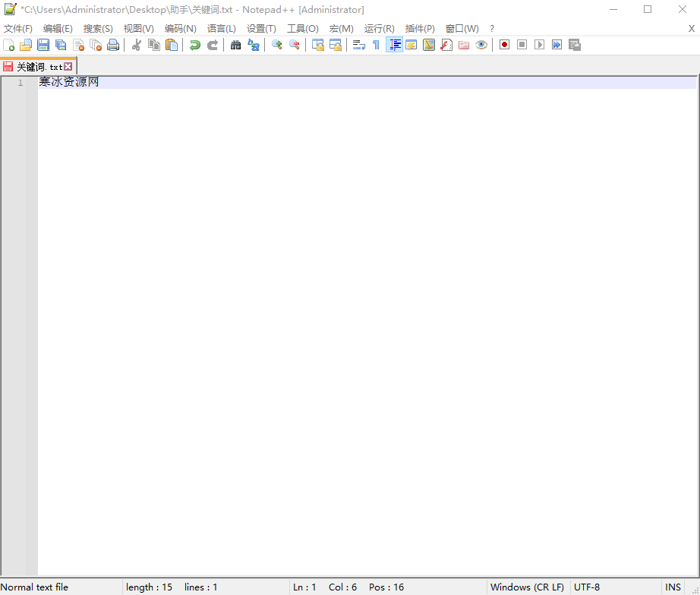This screenshot has width=700, height=595.
Task: Click the Save file toolbar icon
Action: pyautogui.click(x=43, y=45)
